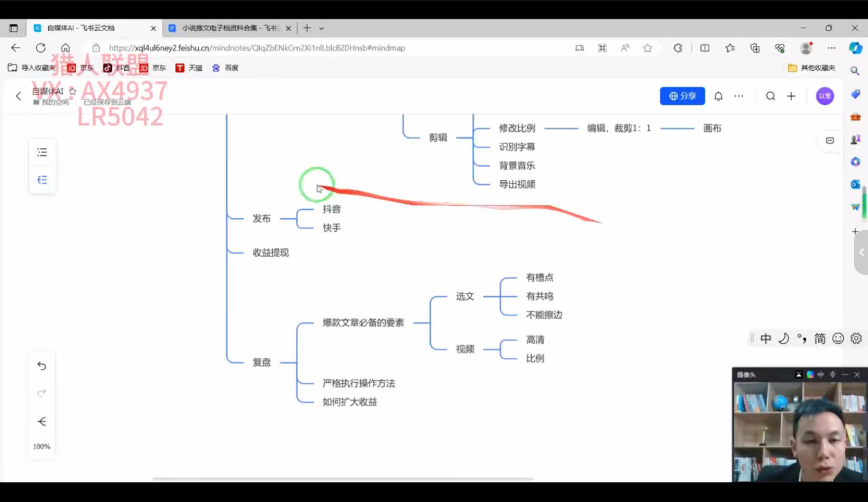Select the mind map view icon

coord(42,180)
